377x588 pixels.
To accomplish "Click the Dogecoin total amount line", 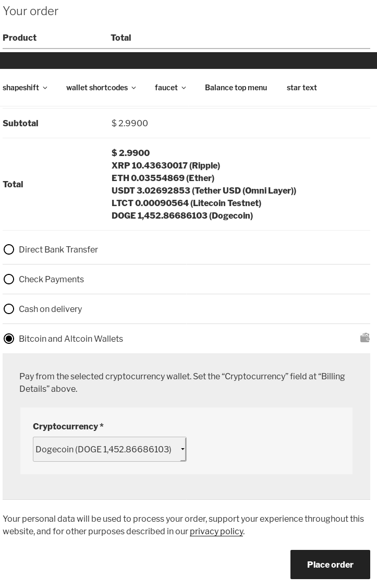I will click(182, 215).
